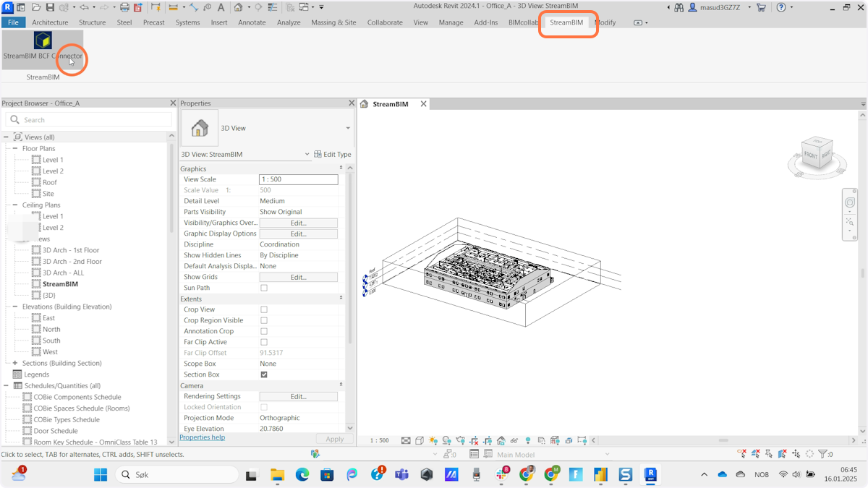868x488 pixels.
Task: Select the StreamBIM view tab
Action: (390, 104)
